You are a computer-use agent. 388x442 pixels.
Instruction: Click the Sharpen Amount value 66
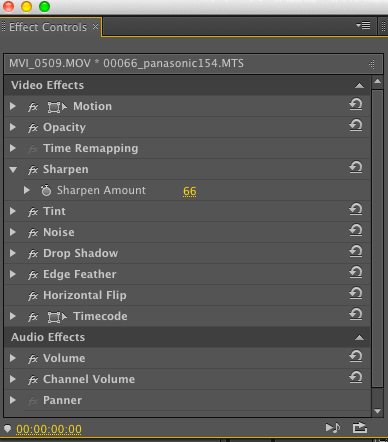[190, 191]
